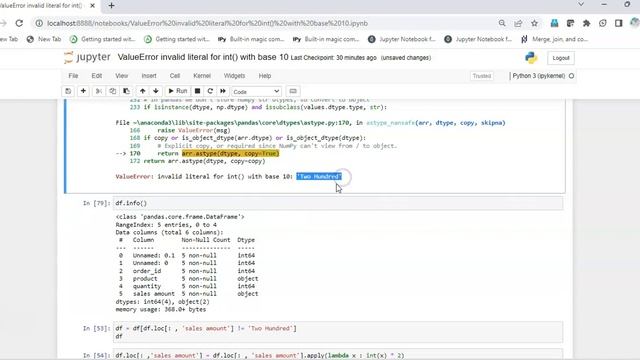Click the highlighted 'Two Hundred' error text
Viewport: 640px width, 360px height.
click(319, 176)
